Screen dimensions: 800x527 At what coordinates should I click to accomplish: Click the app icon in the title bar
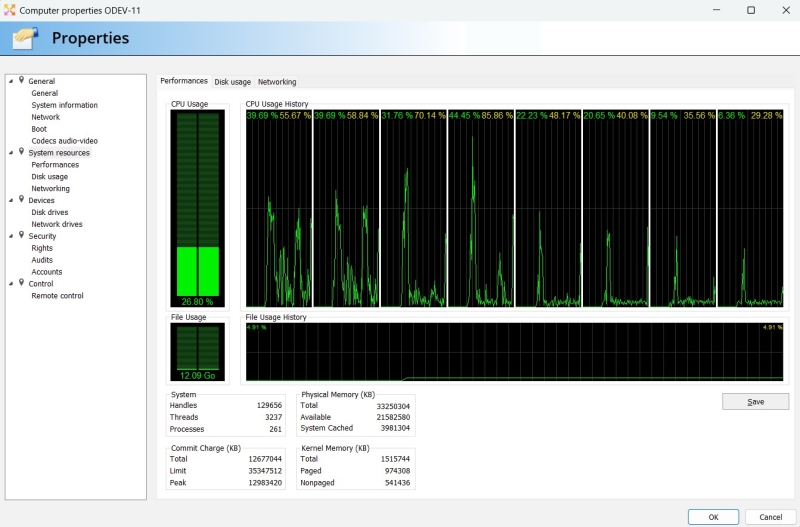9,9
